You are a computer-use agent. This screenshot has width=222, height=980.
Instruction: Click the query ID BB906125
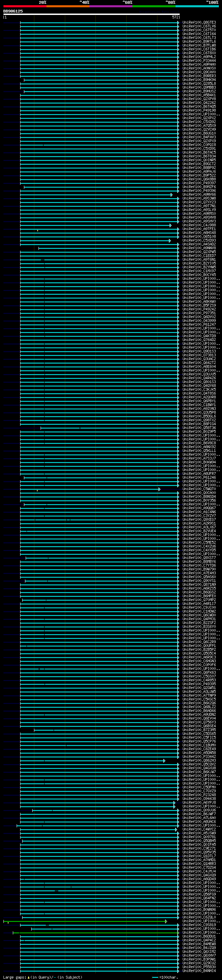[x=13, y=11]
